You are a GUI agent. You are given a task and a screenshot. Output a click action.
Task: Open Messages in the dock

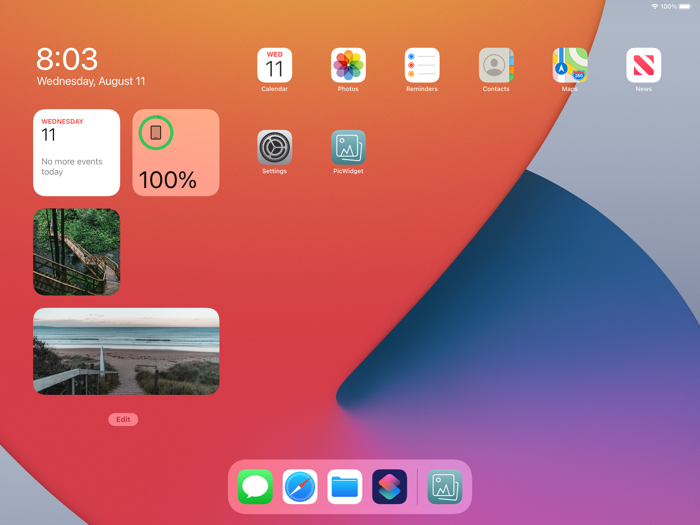click(255, 487)
